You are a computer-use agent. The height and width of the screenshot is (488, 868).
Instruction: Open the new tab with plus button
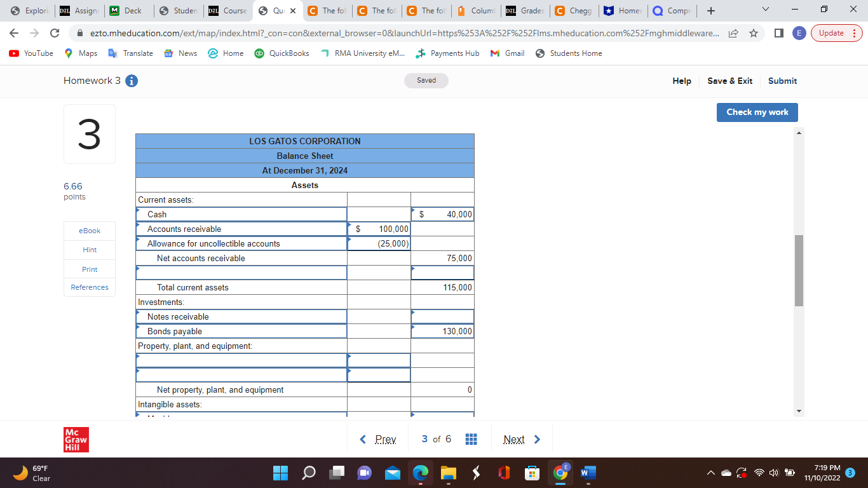pos(711,11)
